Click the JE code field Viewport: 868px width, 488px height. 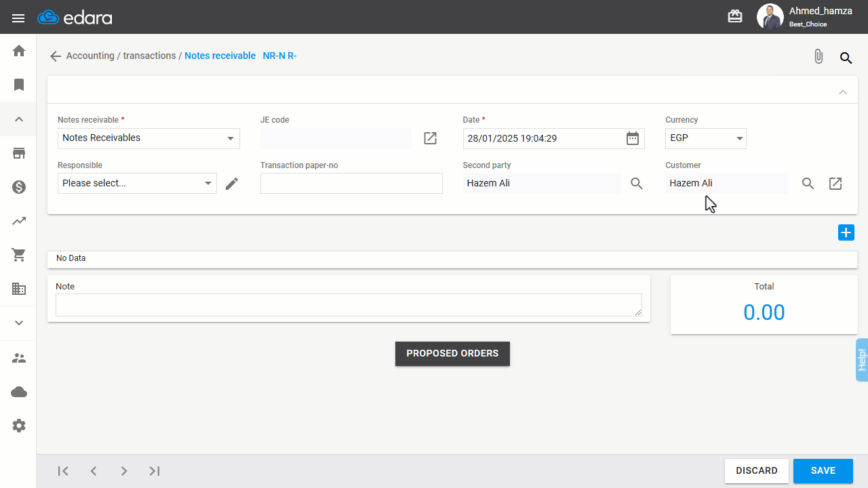click(x=336, y=138)
